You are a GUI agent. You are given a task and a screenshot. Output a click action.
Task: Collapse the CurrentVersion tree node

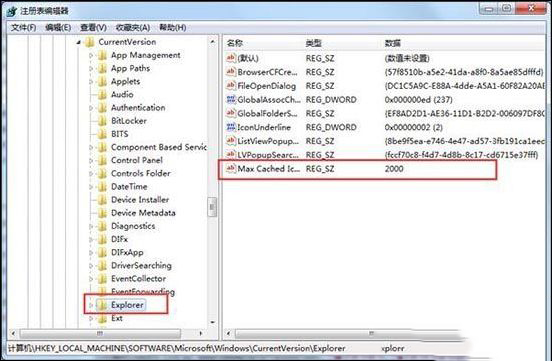78,42
